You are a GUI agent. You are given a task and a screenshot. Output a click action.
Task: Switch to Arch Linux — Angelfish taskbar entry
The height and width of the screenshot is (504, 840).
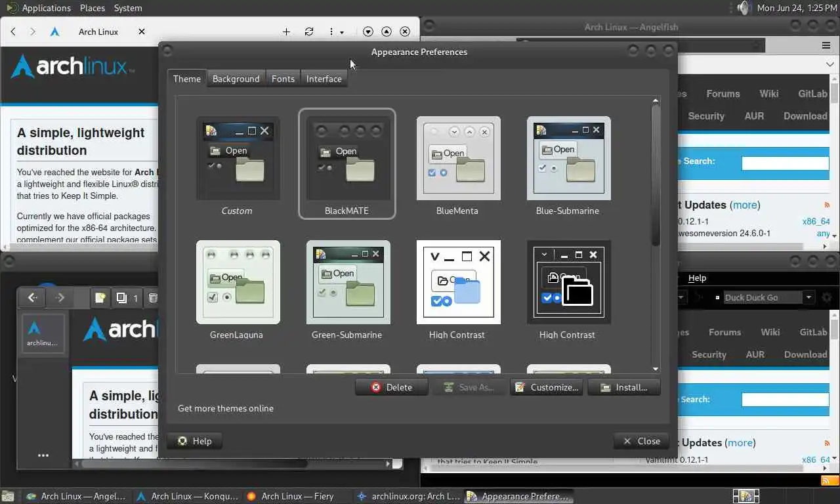[75, 497]
